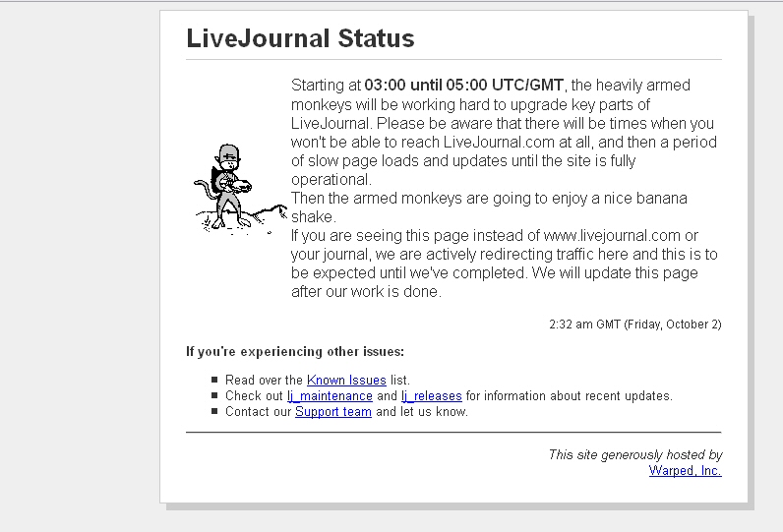Click "and let us know." text

pyautogui.click(x=422, y=412)
